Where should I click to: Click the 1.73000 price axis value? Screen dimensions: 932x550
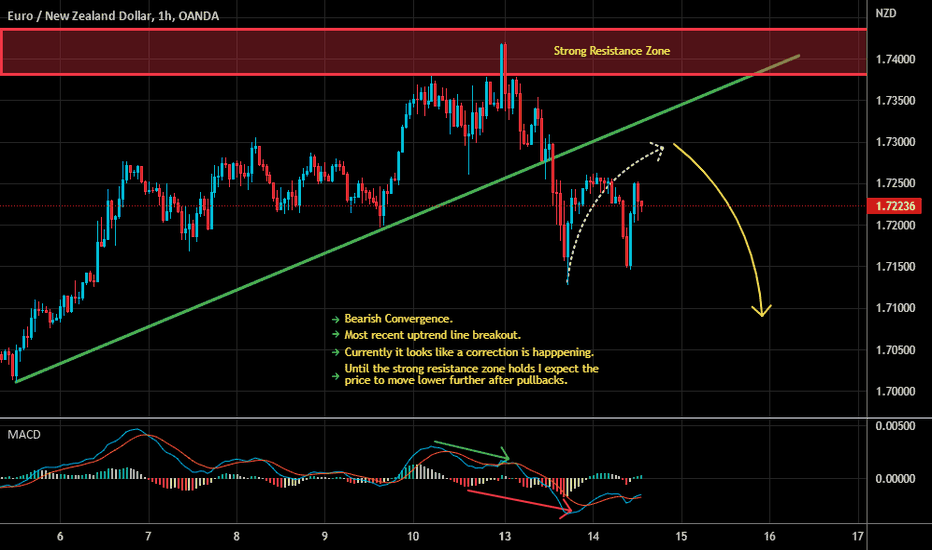(895, 142)
